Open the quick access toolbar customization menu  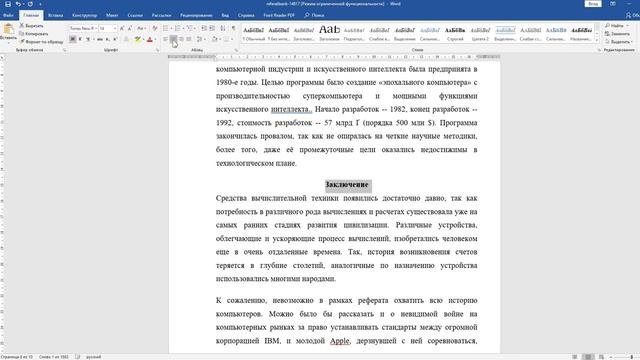[x=40, y=4]
